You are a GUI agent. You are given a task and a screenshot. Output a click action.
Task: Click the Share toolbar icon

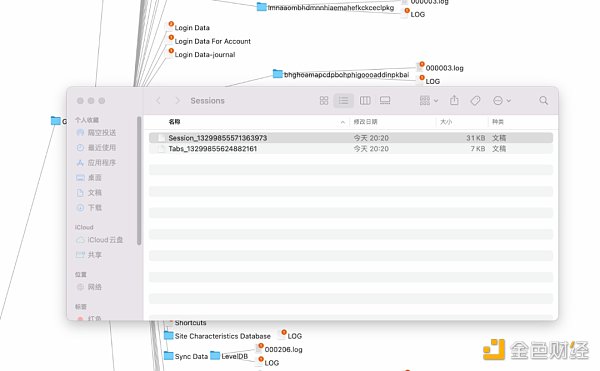(x=454, y=100)
